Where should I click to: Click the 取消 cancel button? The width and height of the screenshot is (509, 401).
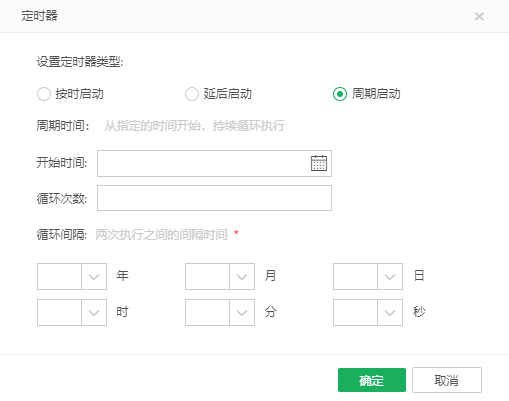[x=447, y=380]
